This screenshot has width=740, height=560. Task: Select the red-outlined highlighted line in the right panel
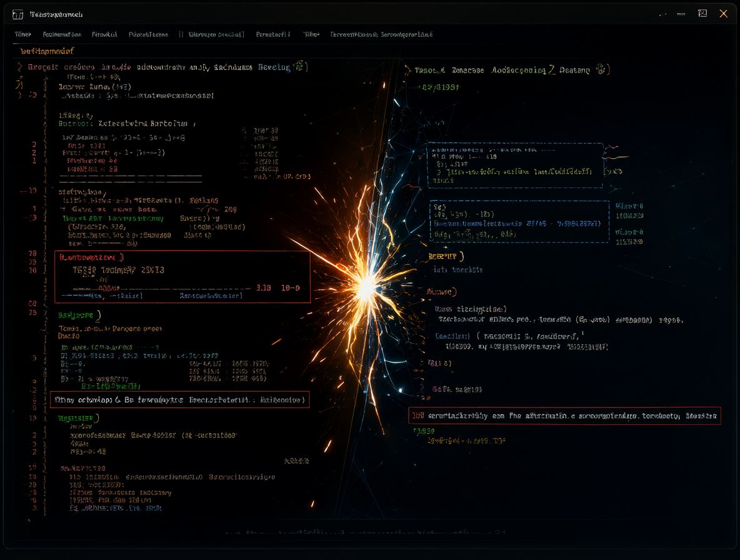click(x=564, y=416)
